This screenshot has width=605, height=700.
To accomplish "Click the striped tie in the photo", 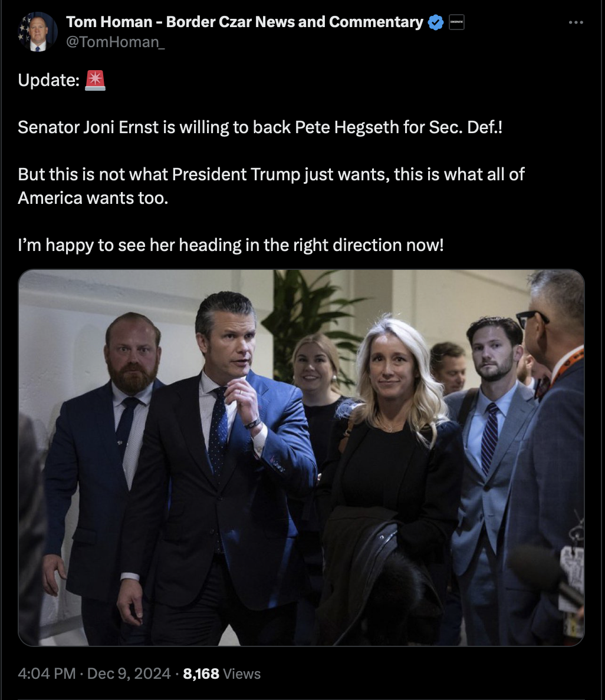I will tap(489, 437).
